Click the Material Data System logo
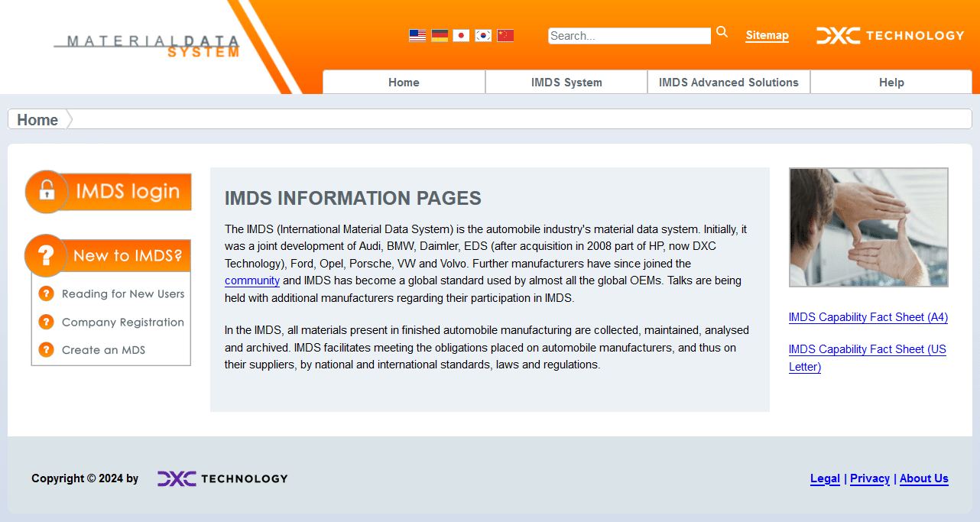 [147, 45]
